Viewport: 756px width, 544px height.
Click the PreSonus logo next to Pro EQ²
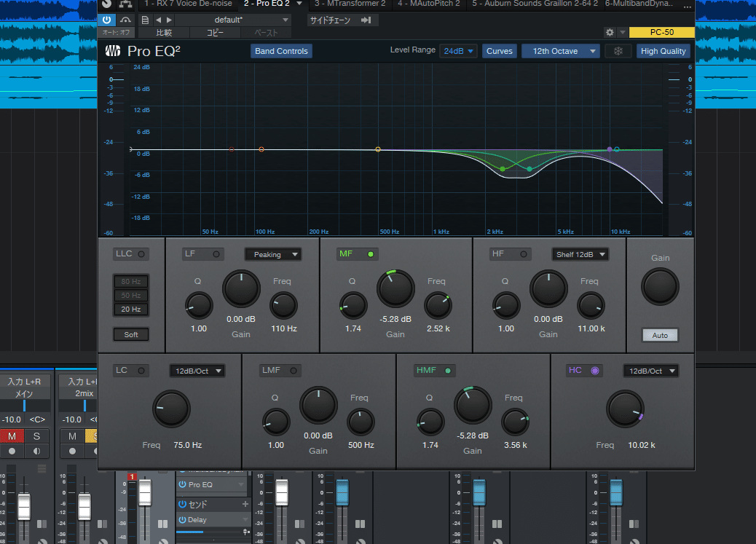[113, 51]
